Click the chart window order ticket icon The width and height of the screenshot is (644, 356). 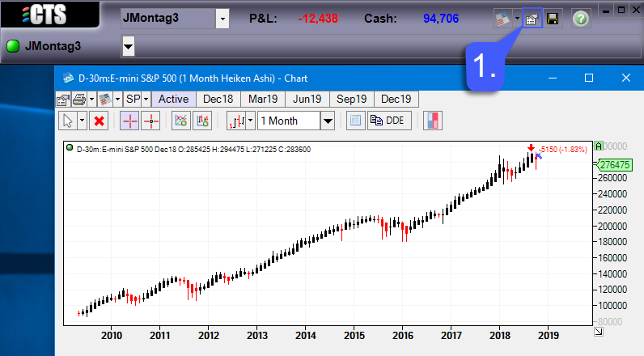click(105, 100)
